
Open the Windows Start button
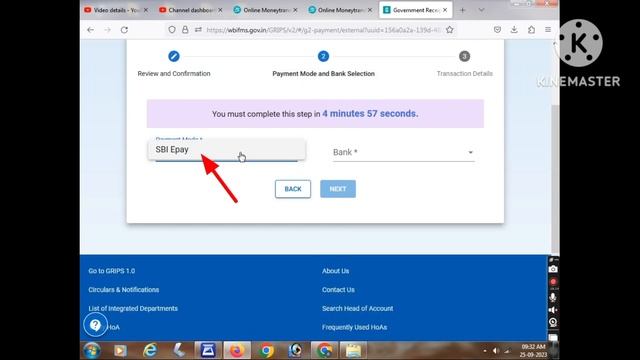(92, 351)
